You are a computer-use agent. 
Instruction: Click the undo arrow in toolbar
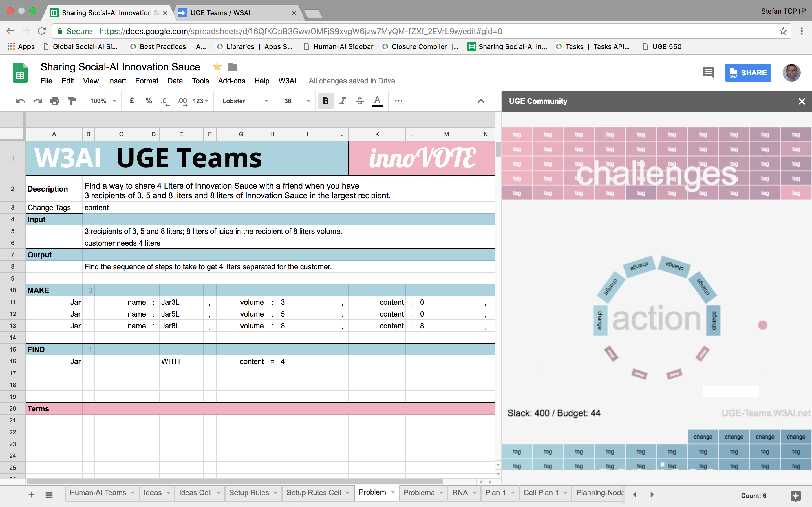(21, 101)
